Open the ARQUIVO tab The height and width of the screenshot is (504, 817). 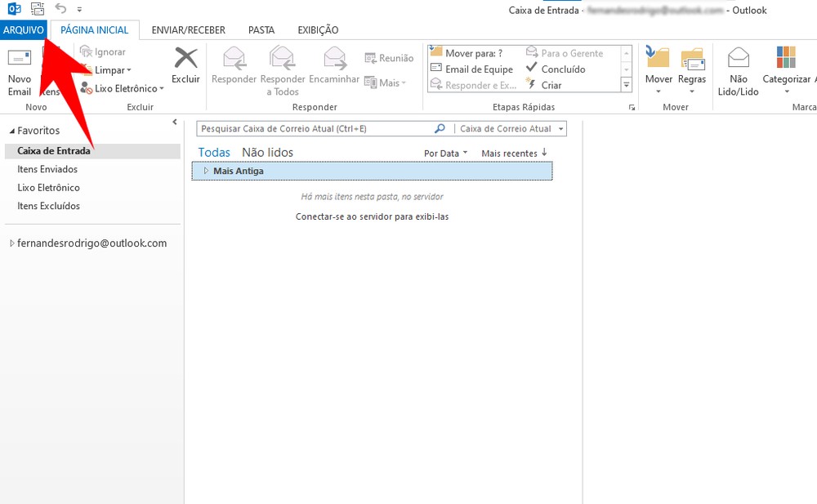(x=24, y=30)
